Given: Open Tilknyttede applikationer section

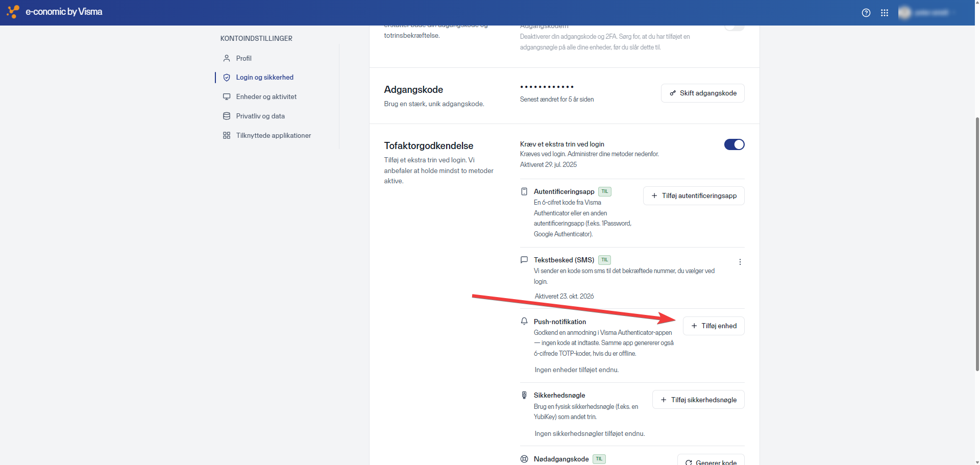Looking at the screenshot, I should click(x=273, y=135).
